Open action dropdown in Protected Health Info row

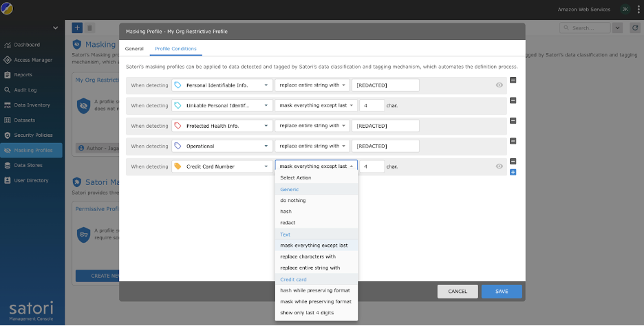coord(312,126)
